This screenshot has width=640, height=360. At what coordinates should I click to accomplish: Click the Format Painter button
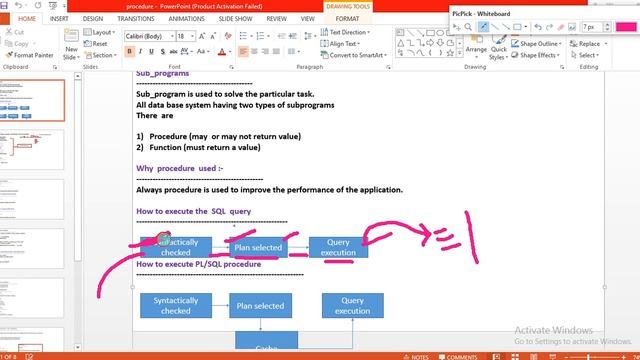pos(29,55)
